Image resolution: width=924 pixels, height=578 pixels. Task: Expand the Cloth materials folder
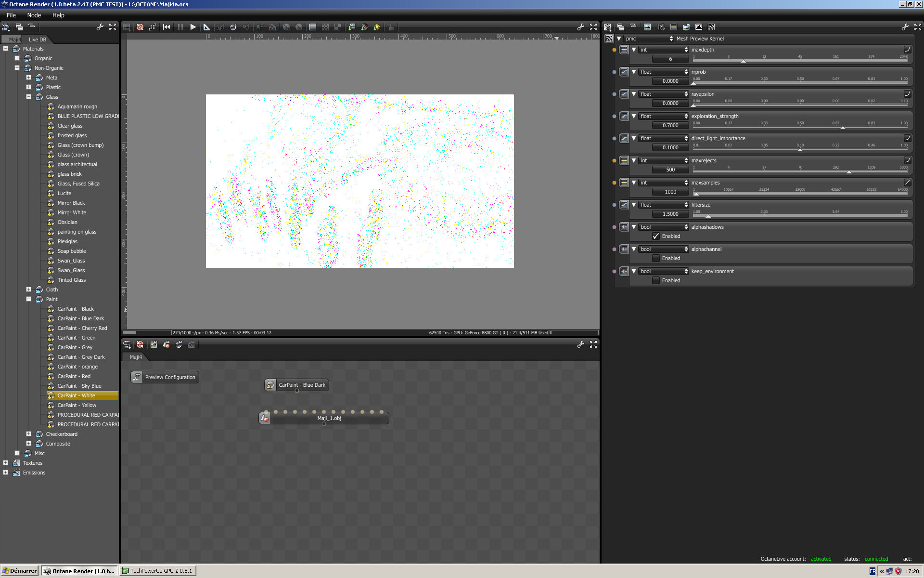pos(28,289)
